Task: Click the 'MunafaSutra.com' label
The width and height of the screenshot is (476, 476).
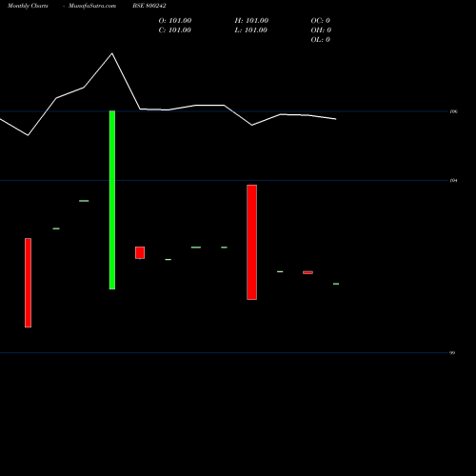Action: point(92,6)
